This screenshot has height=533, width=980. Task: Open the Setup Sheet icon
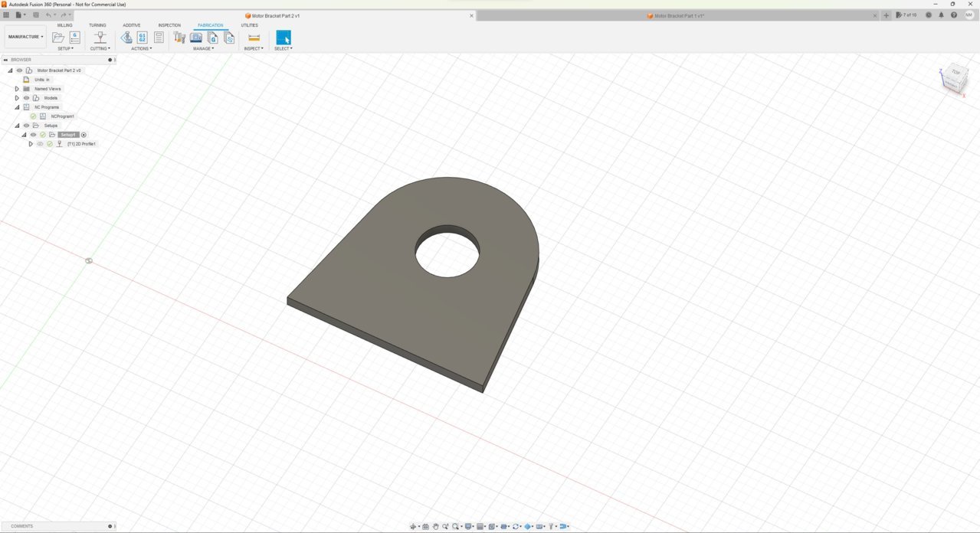(159, 38)
